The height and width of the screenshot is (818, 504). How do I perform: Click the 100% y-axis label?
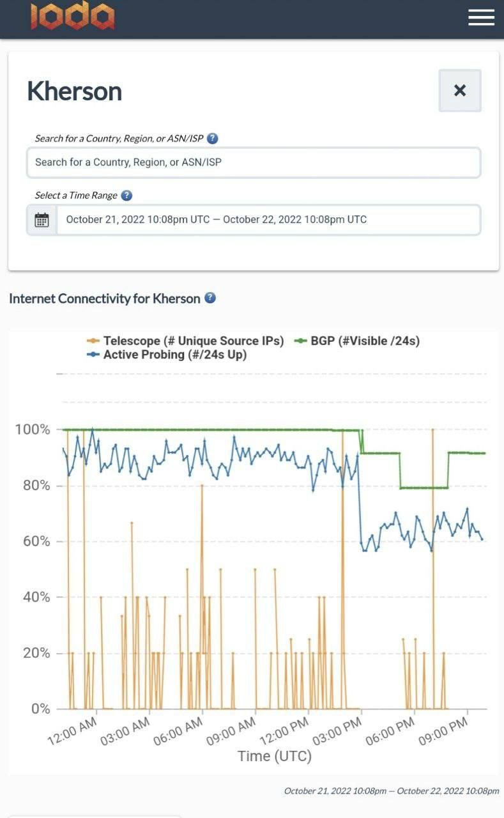(x=32, y=429)
